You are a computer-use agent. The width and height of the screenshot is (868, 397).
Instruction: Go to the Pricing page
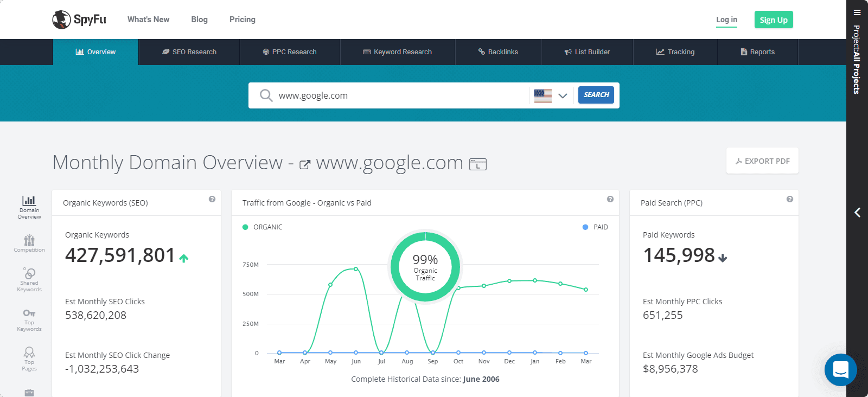242,20
